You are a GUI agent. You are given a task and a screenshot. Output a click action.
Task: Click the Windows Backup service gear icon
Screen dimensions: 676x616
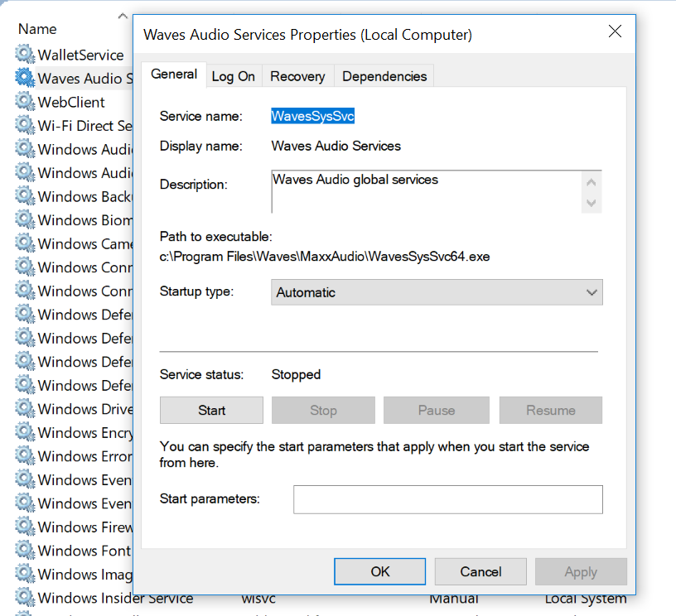tap(25, 196)
